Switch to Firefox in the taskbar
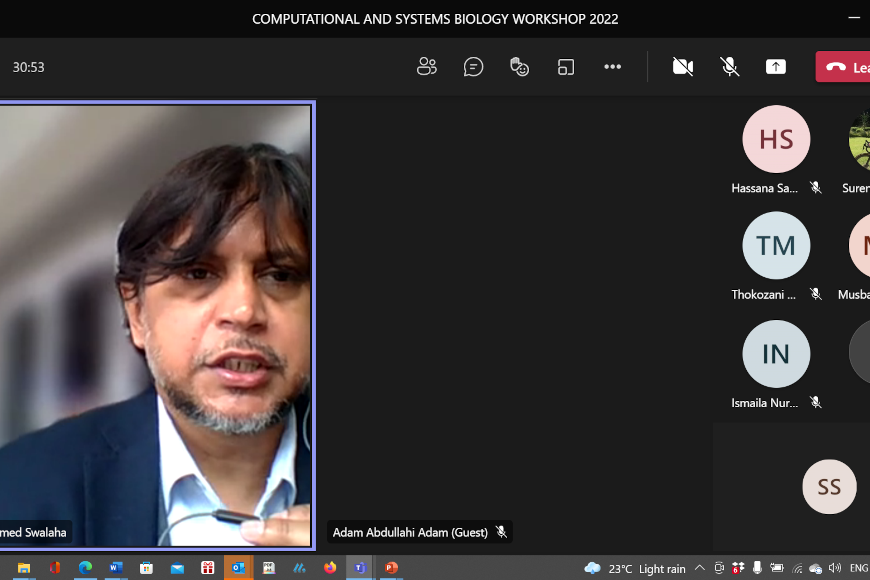The height and width of the screenshot is (580, 870). [x=330, y=568]
